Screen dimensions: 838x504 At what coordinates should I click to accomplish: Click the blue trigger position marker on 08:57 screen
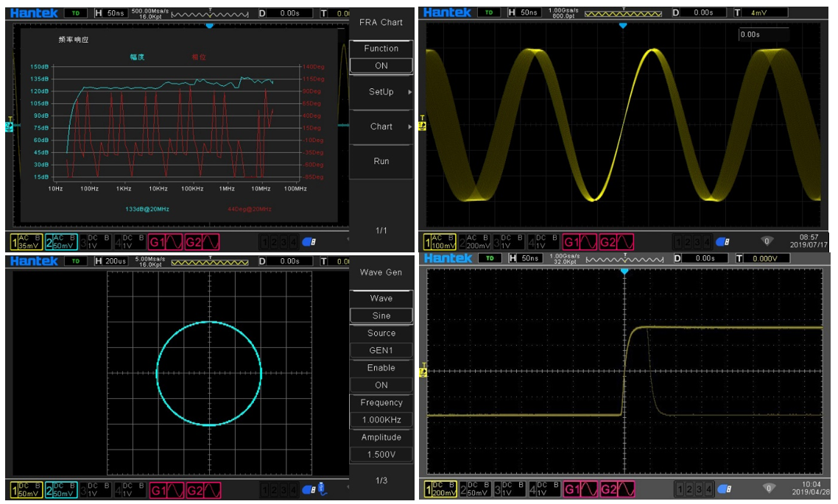(623, 25)
